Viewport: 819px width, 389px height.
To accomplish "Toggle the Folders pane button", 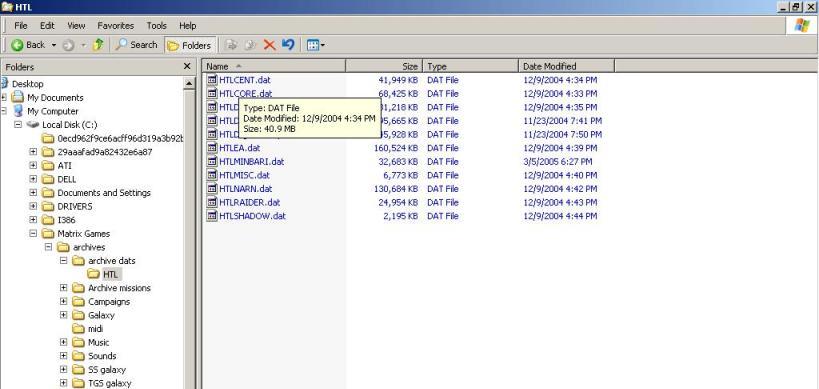I will [189, 45].
